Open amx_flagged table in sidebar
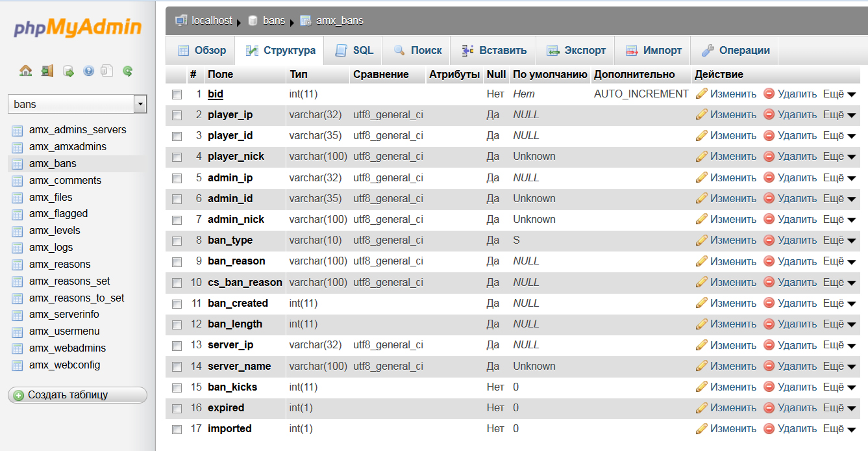This screenshot has height=451, width=868. coord(58,214)
